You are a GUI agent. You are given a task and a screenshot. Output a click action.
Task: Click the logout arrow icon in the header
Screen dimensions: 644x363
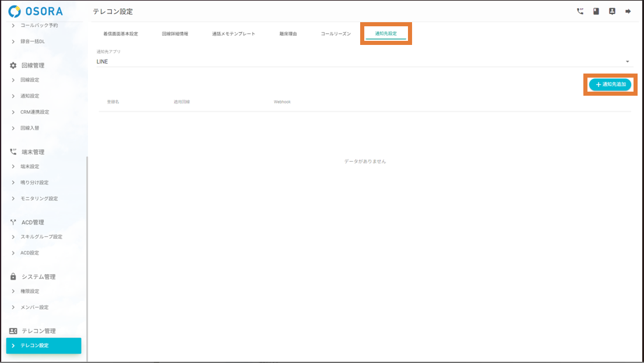pyautogui.click(x=629, y=11)
